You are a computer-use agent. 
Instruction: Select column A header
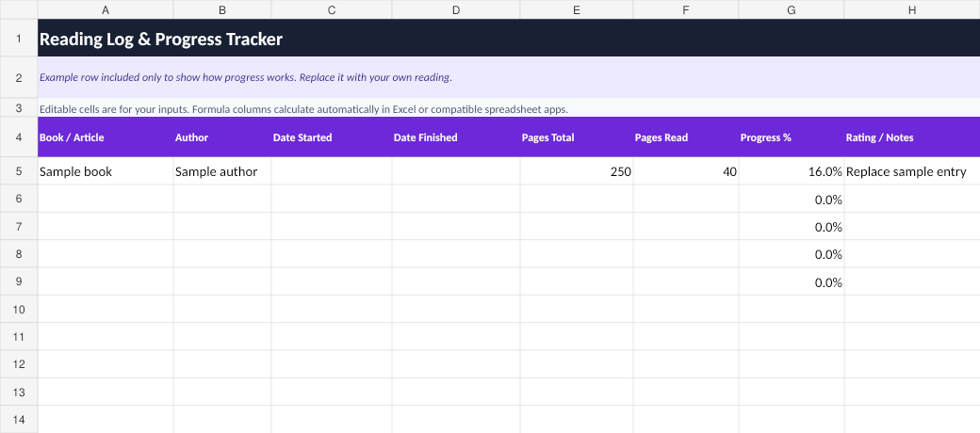(x=106, y=9)
